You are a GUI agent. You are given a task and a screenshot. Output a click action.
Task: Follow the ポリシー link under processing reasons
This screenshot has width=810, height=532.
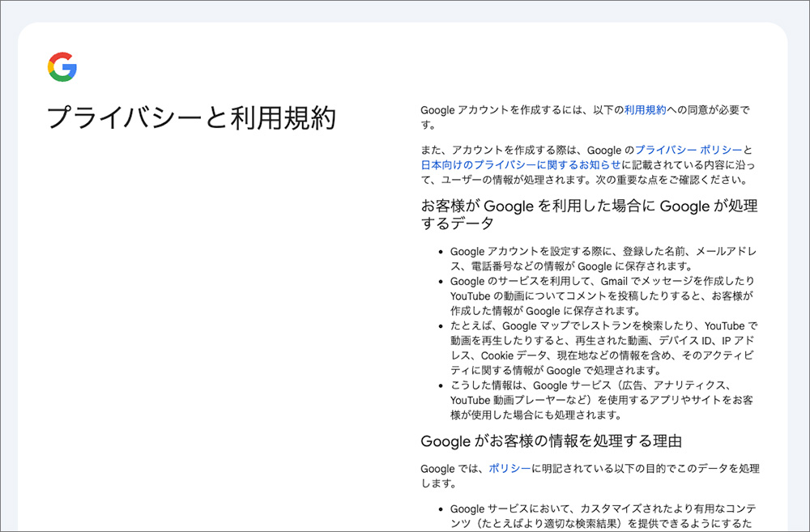tap(509, 468)
